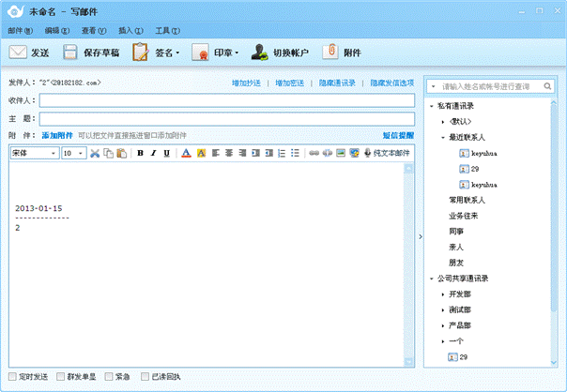Click the scissors cut icon
The image size is (567, 392).
(95, 153)
